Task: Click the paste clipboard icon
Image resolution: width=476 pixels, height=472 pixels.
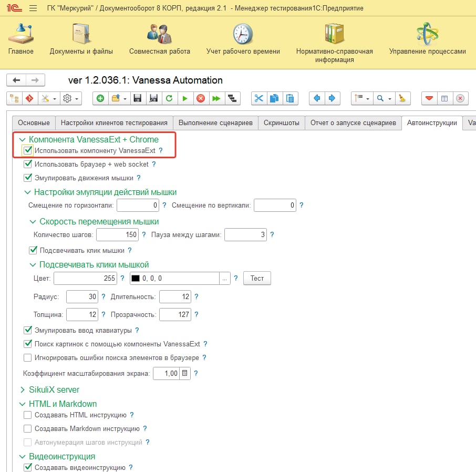Action: tap(290, 98)
